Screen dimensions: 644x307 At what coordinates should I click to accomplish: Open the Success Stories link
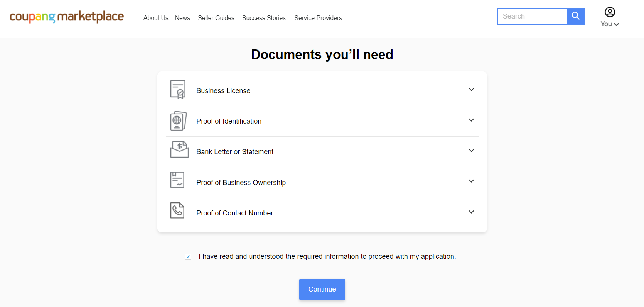[264, 18]
